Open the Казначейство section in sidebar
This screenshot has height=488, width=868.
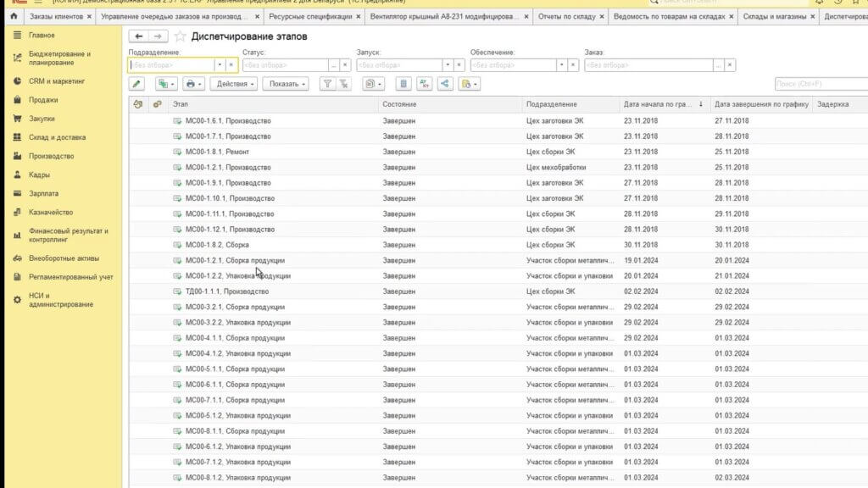point(51,212)
